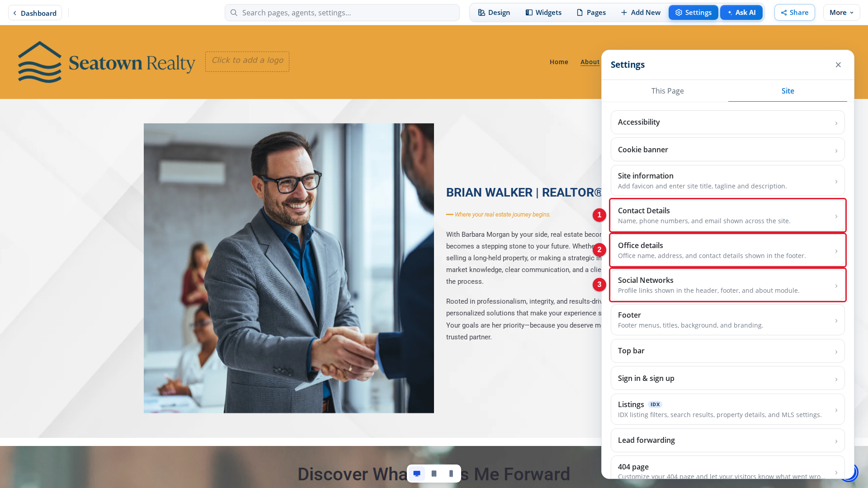Open the Design toolbar item
This screenshot has width=868, height=488.
[x=494, y=13]
